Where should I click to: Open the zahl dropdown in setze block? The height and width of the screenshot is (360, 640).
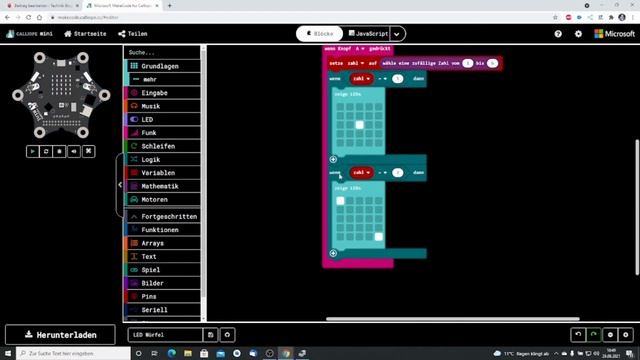click(x=356, y=63)
